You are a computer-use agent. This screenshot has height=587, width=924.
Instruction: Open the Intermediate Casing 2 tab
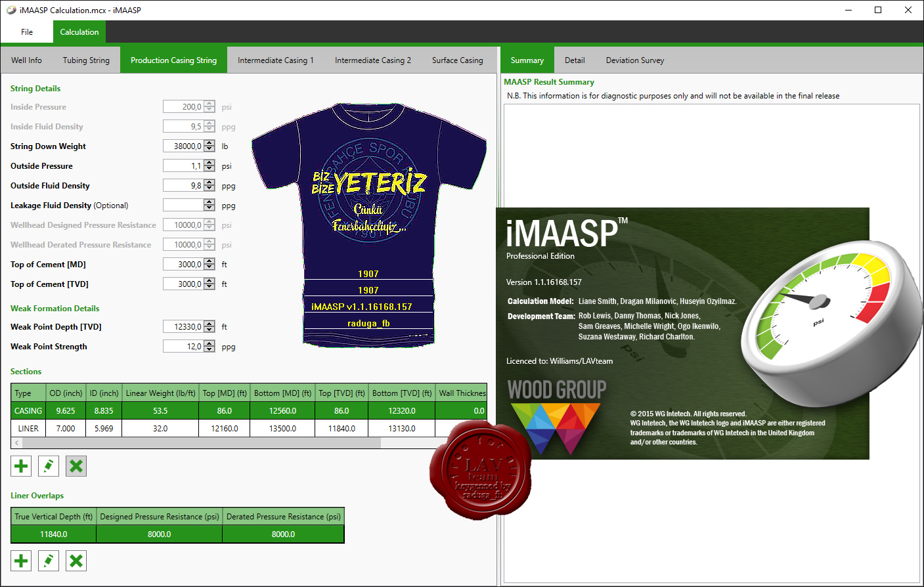373,60
